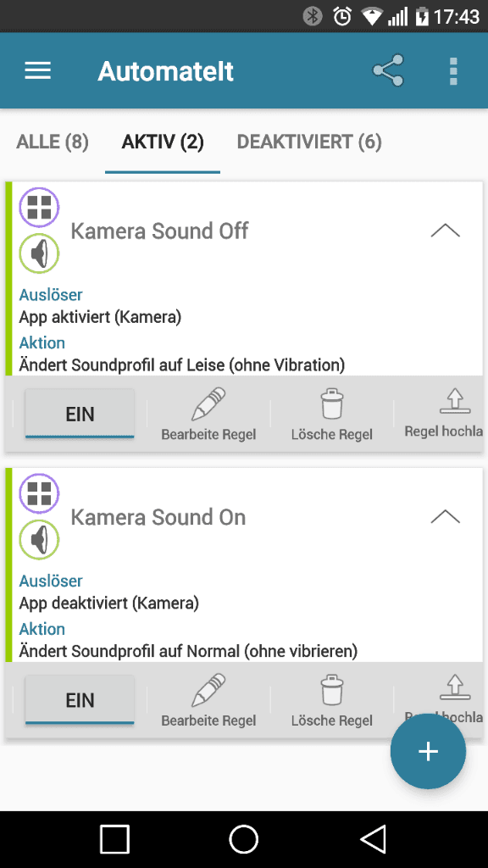Open the three-dot overflow menu
Image resolution: width=488 pixels, height=868 pixels.
click(453, 71)
